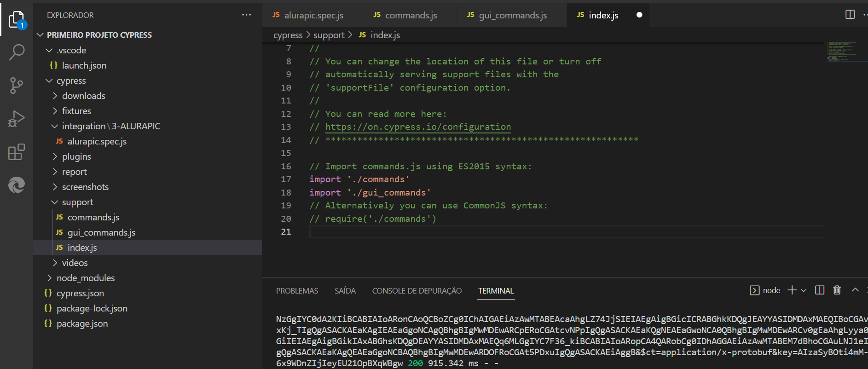Screen dimensions: 868x369
Task: Split the editor to the right
Action: coord(850,15)
